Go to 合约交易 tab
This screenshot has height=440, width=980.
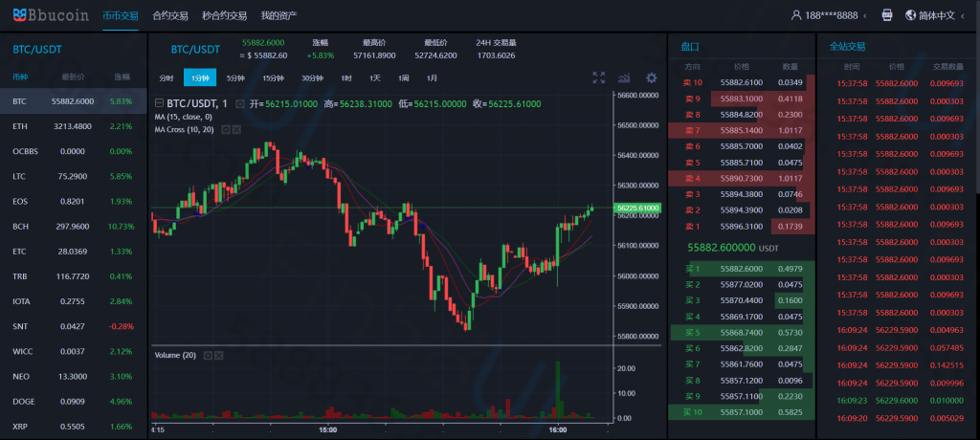tap(170, 15)
